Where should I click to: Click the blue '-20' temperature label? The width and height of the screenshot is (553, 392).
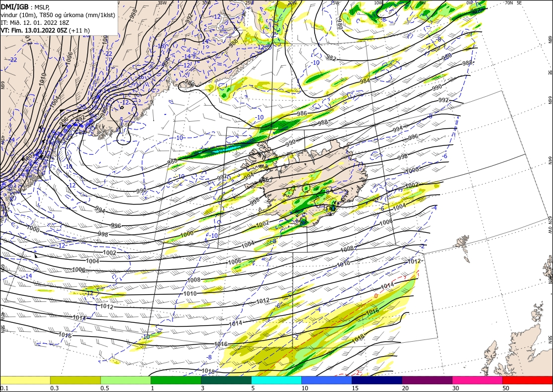coord(82,106)
